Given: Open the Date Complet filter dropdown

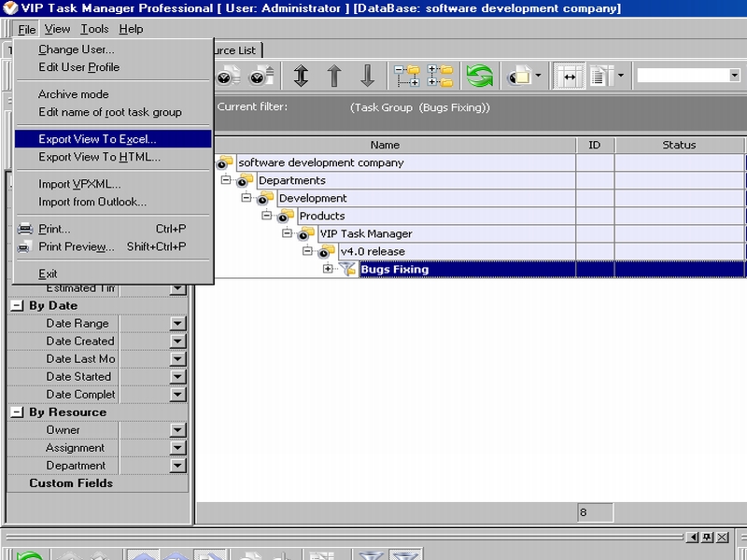Looking at the screenshot, I should 177,395.
